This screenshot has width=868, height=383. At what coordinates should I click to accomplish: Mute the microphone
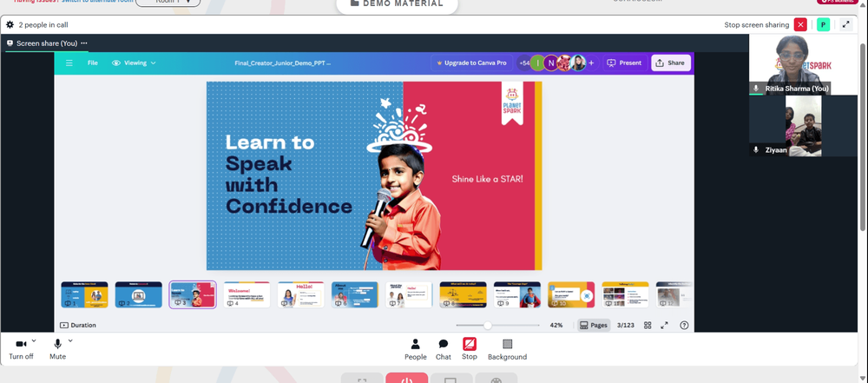point(57,350)
